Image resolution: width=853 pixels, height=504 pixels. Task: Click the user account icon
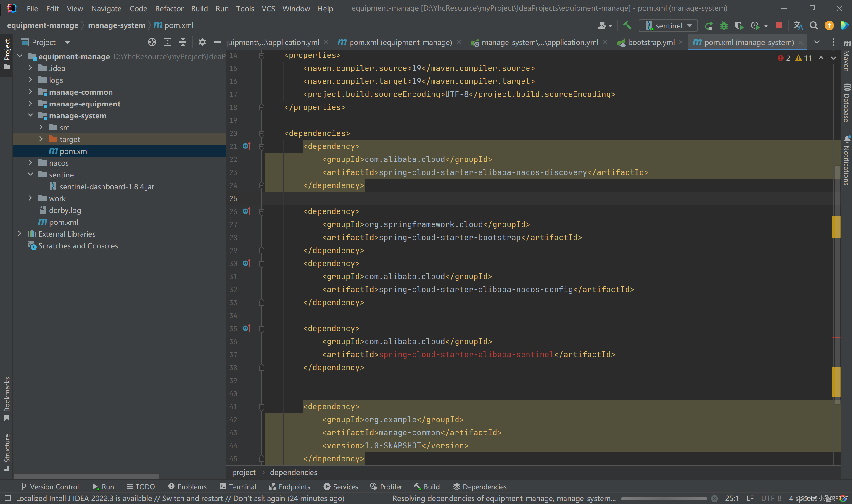[602, 26]
